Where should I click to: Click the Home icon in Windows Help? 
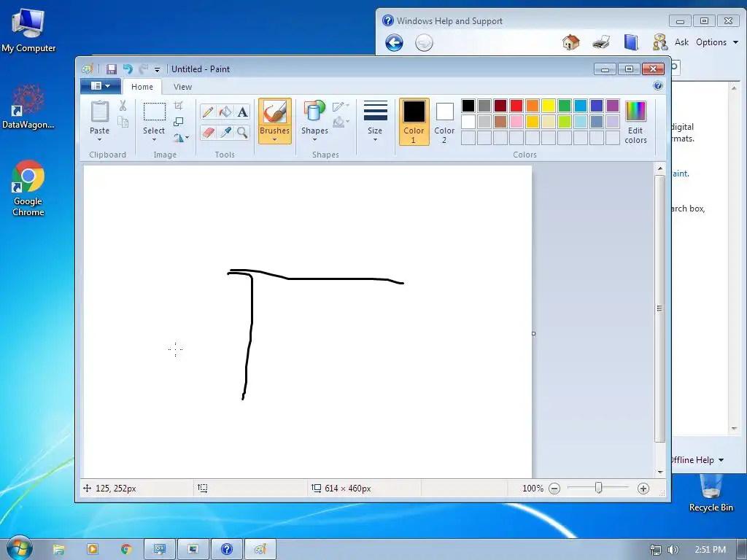tap(570, 42)
